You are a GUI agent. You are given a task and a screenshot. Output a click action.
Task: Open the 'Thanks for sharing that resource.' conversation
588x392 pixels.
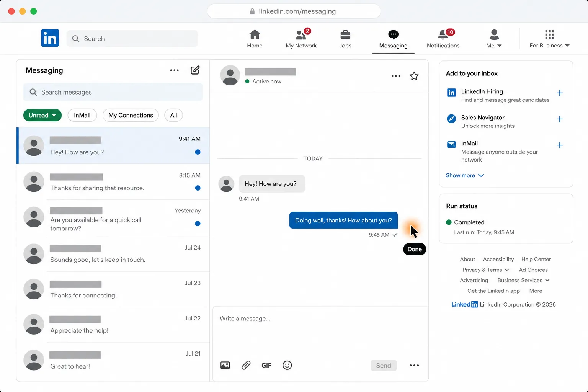pyautogui.click(x=113, y=182)
